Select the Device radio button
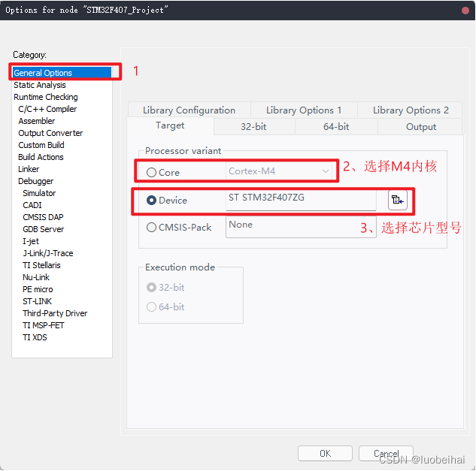Viewport: 476px width, 471px height. point(152,201)
